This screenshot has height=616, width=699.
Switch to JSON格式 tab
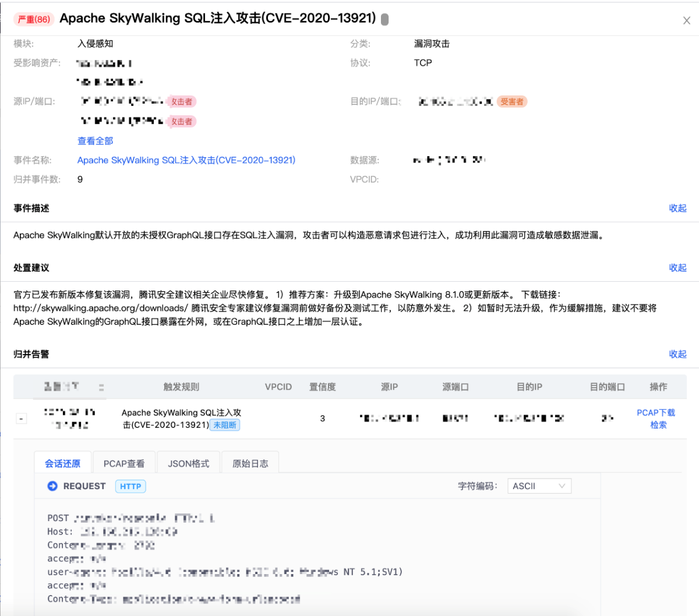tap(188, 463)
